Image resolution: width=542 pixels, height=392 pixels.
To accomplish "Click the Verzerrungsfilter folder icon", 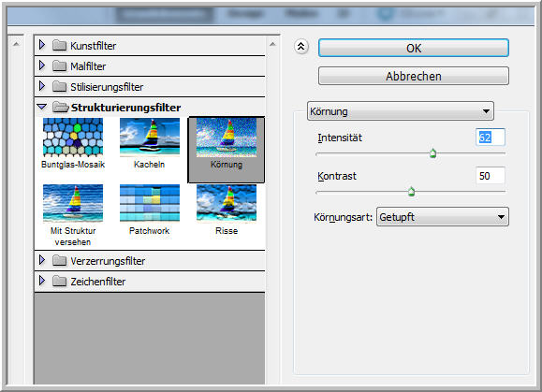I will coord(60,261).
